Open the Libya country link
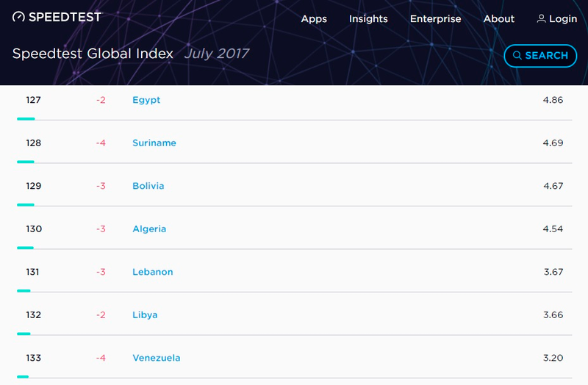 (145, 315)
